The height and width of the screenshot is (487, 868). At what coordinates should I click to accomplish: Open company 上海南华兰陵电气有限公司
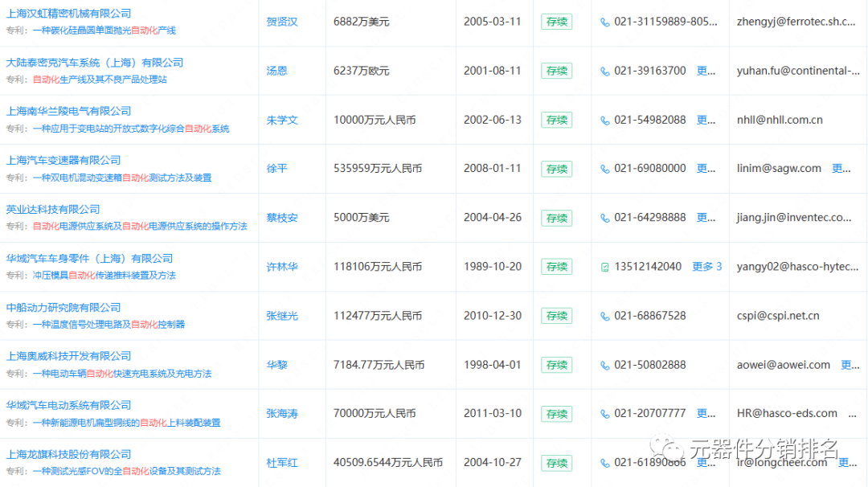(x=68, y=111)
